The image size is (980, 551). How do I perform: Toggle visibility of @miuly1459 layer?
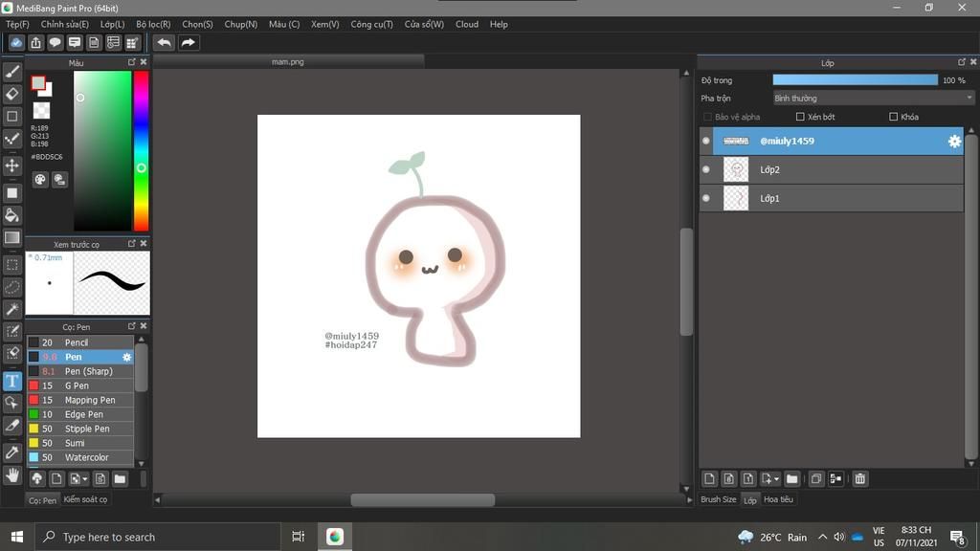[706, 142]
